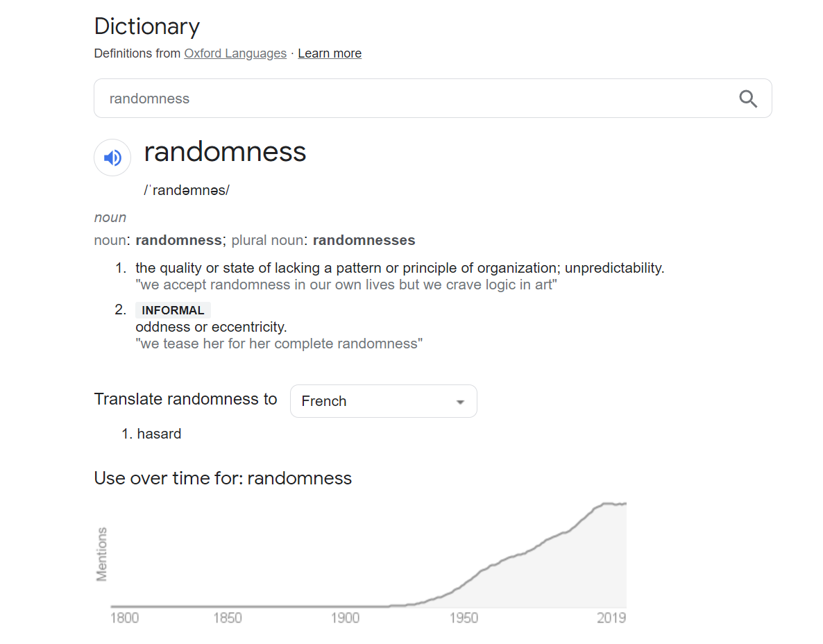Click the first definition about unpredictability

tap(400, 268)
